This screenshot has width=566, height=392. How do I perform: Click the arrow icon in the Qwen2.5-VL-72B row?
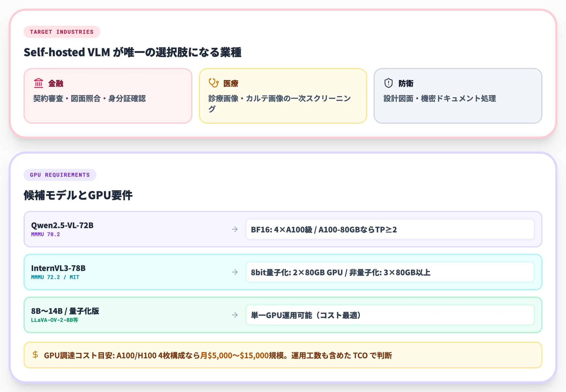pos(235,229)
